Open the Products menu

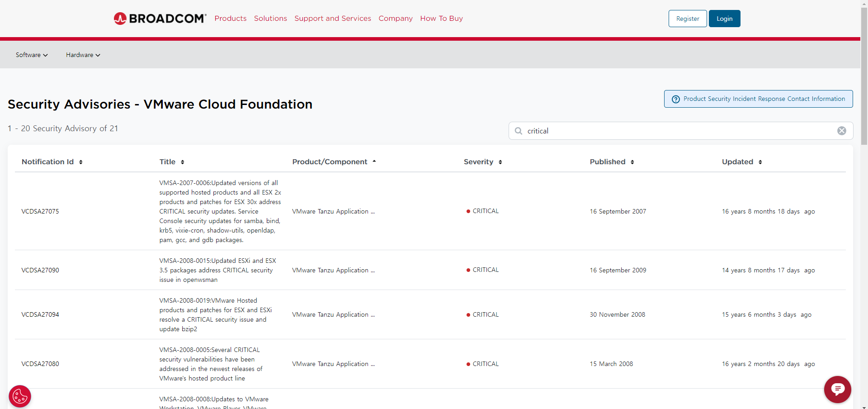click(231, 19)
